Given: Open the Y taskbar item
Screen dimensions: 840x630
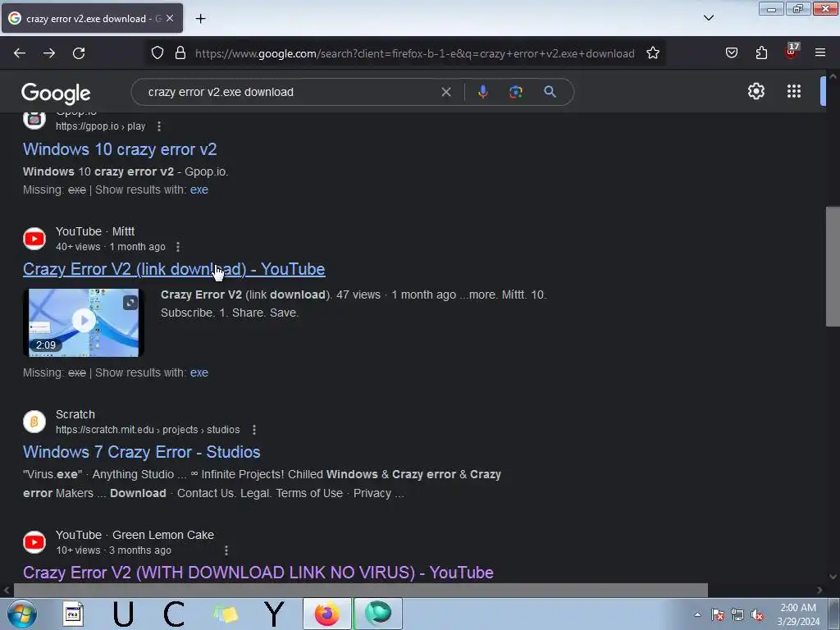Looking at the screenshot, I should coord(274,614).
